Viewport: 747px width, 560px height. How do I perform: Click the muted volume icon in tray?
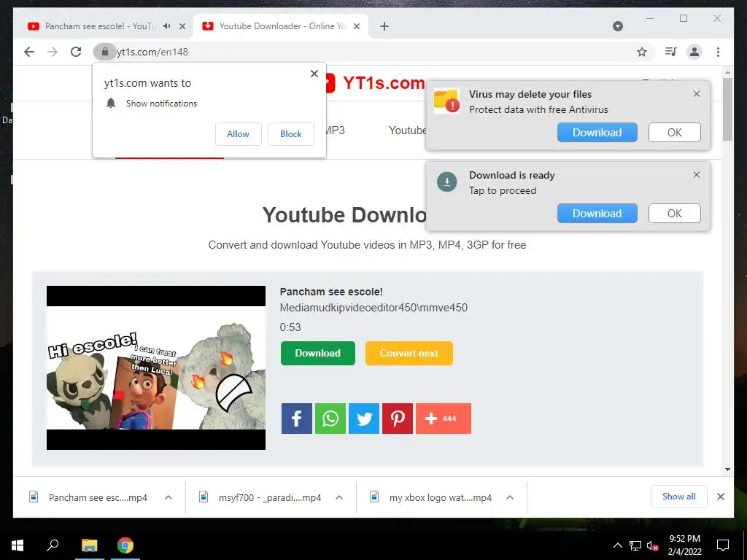pos(652,545)
